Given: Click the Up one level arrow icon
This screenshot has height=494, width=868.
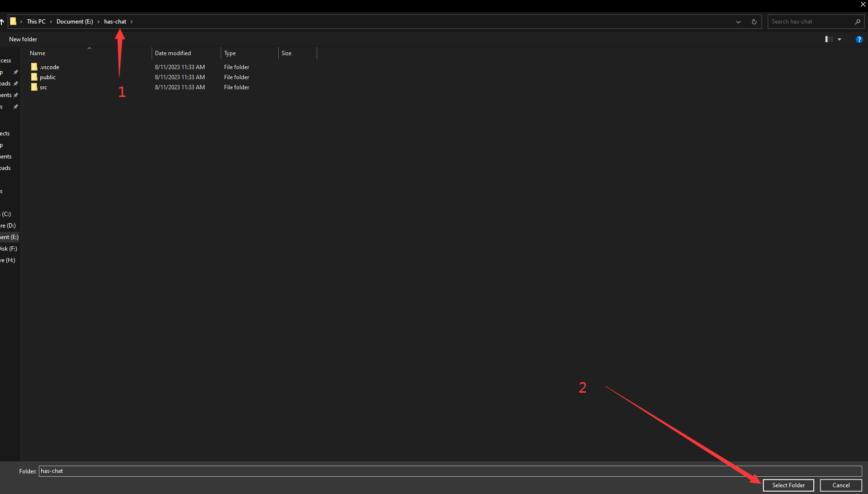Looking at the screenshot, I should tap(2, 22).
